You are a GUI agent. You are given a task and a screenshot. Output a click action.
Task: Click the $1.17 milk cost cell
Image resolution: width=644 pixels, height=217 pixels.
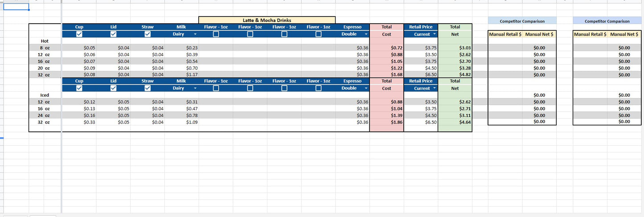[x=182, y=75]
